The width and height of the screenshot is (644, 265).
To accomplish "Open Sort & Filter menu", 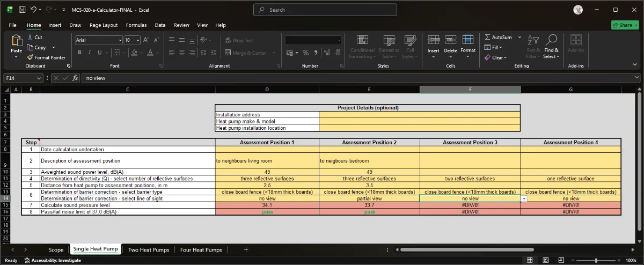I will (x=533, y=47).
